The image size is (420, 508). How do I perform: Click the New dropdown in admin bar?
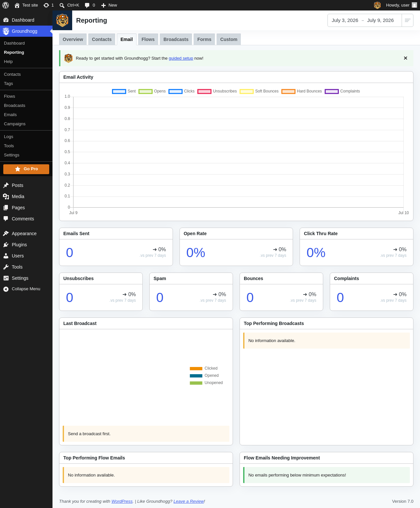click(x=109, y=5)
